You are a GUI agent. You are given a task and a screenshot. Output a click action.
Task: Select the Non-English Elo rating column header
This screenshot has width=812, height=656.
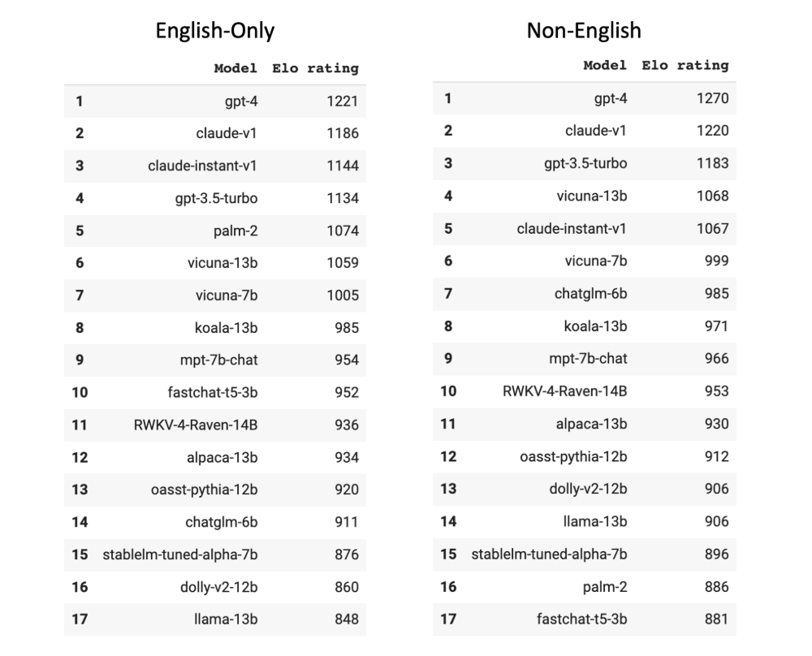click(685, 65)
